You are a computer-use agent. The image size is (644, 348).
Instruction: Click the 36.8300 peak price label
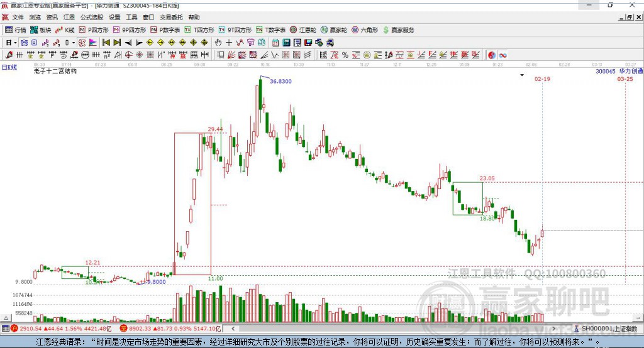pos(280,81)
